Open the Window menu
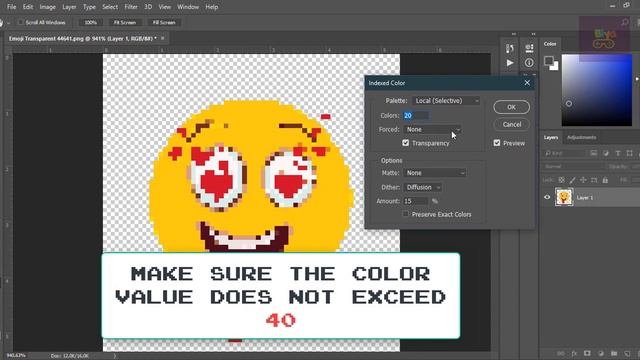Screen dimensions: 640x360 click(188, 7)
